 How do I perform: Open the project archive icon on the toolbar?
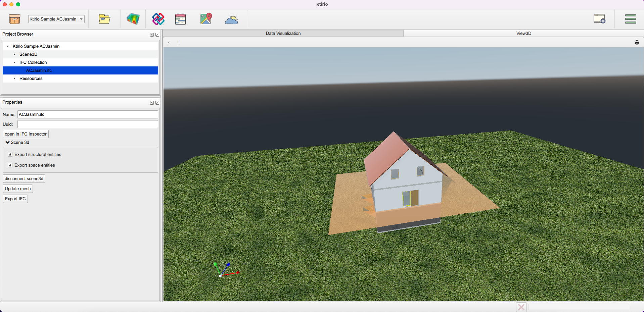[x=14, y=19]
